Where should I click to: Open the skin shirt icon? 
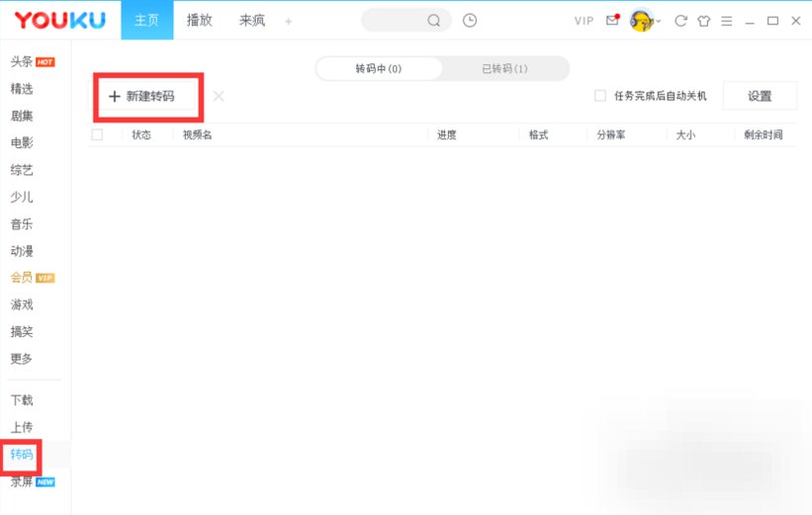pyautogui.click(x=704, y=21)
